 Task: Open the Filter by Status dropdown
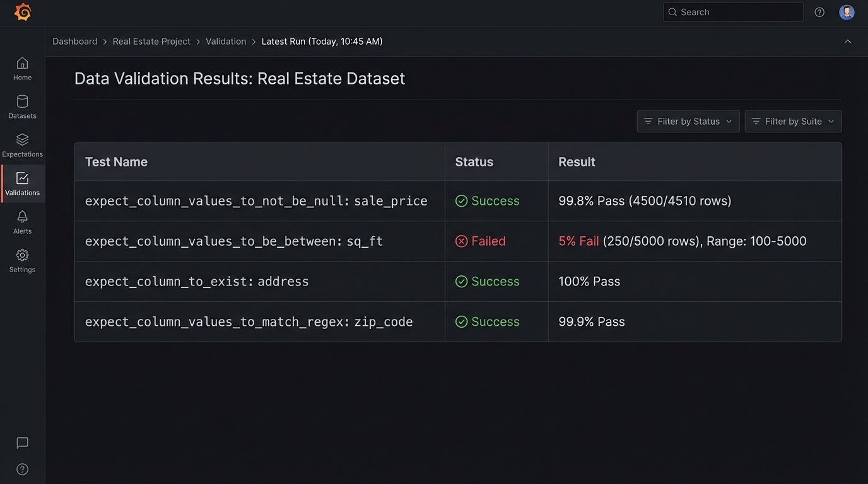click(x=688, y=121)
